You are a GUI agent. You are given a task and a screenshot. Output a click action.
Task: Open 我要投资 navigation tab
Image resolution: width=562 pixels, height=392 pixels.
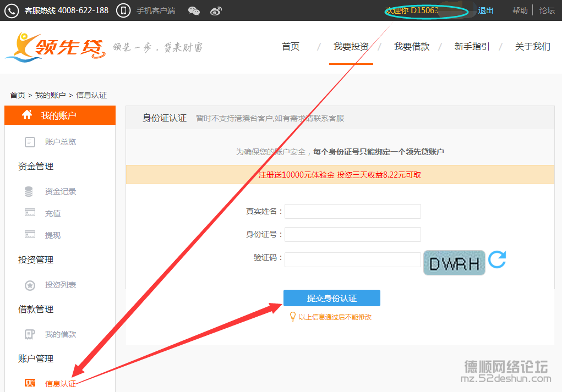tap(351, 47)
